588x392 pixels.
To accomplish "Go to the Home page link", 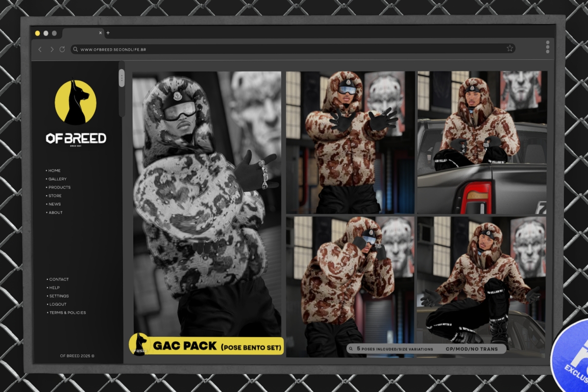I will [54, 171].
